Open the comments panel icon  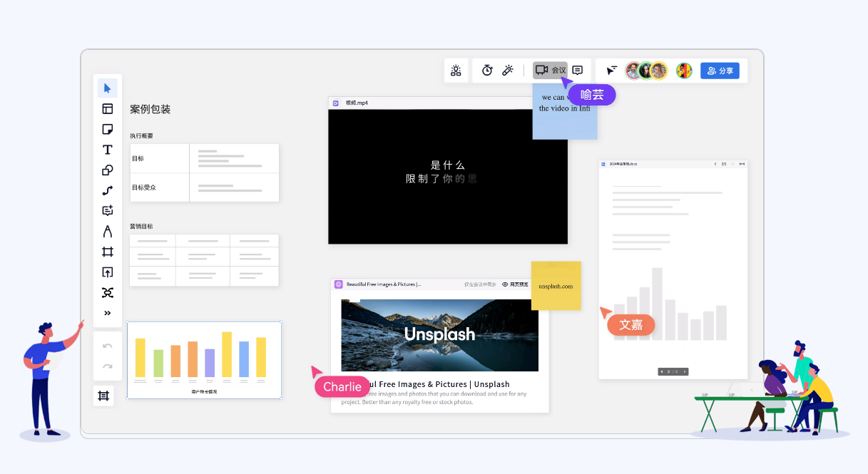point(578,71)
